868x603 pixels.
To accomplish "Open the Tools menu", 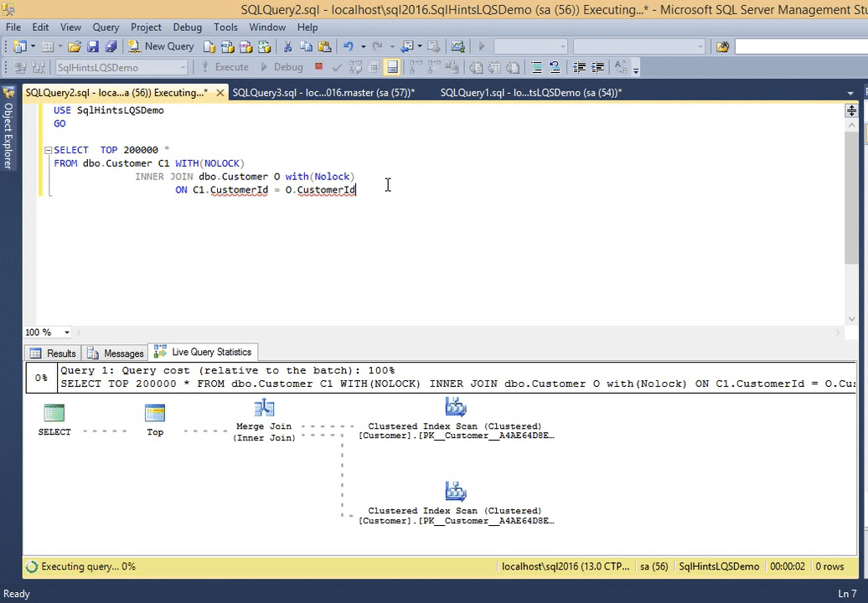I will point(226,27).
